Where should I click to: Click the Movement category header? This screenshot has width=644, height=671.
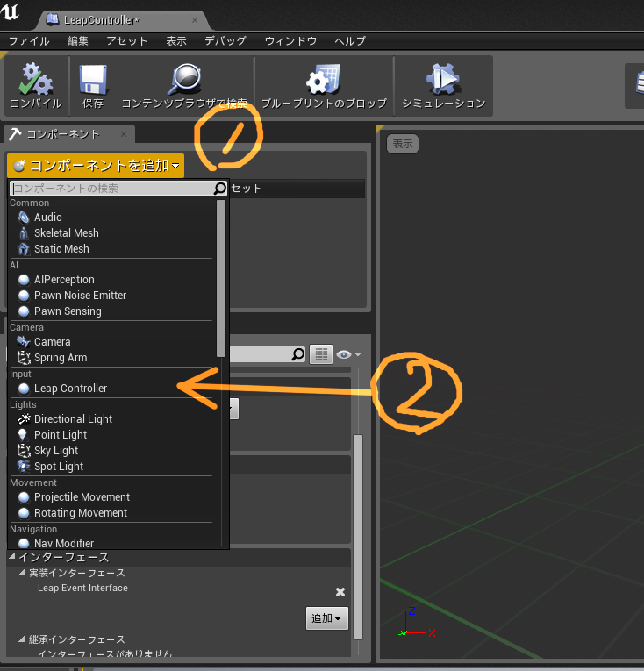pos(33,482)
